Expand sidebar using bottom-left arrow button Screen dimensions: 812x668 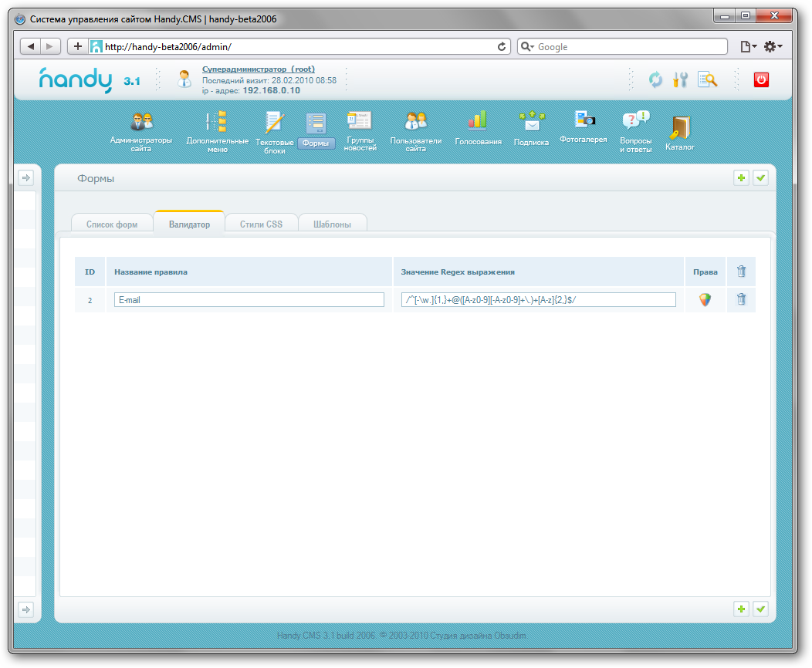point(25,609)
